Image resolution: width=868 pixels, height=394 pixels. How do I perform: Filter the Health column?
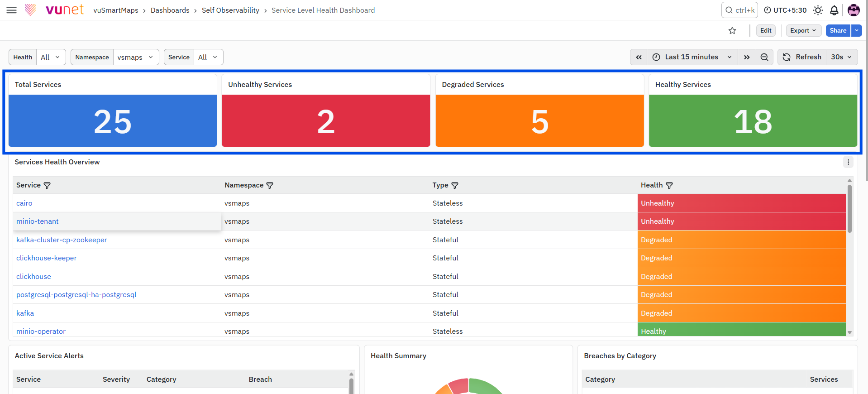click(x=669, y=185)
